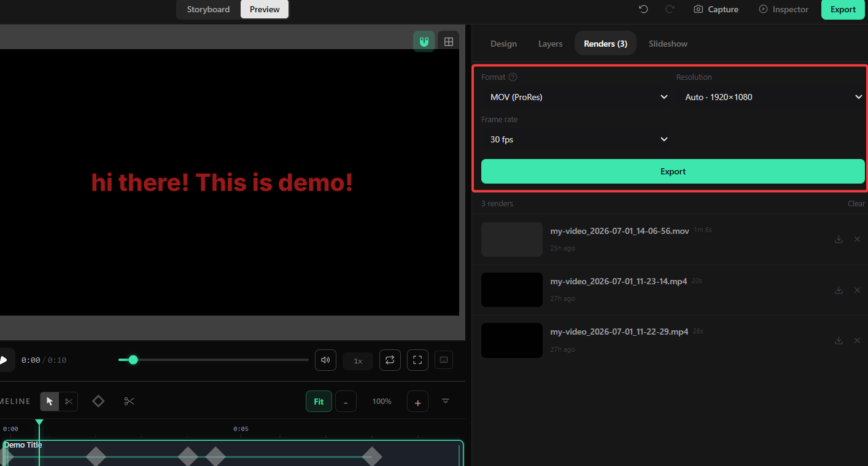
Task: Click the playback progress slider handle
Action: click(133, 360)
